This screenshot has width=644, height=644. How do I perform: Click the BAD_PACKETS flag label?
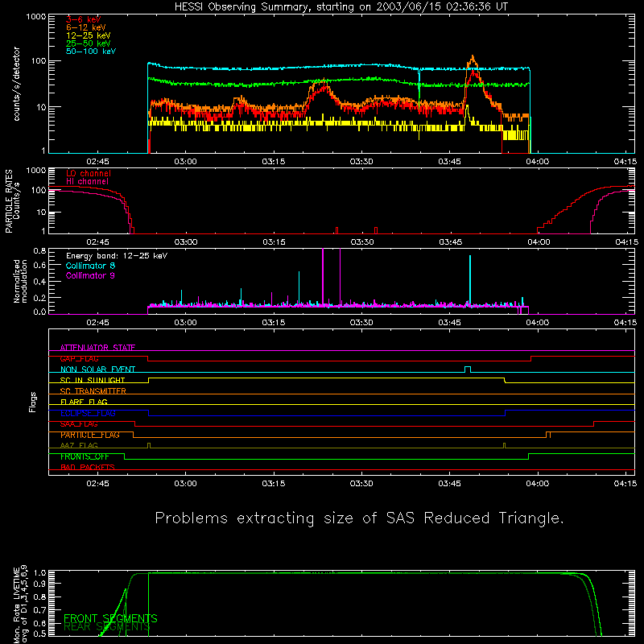tap(88, 467)
